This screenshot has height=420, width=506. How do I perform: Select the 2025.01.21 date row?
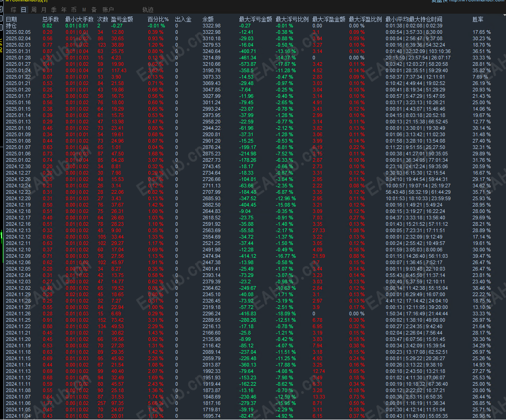18,84
